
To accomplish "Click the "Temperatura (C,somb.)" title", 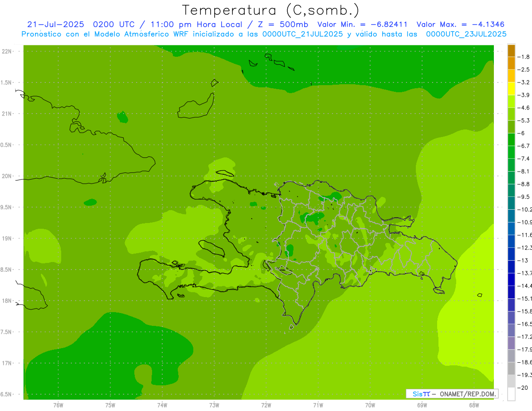I will [x=270, y=10].
